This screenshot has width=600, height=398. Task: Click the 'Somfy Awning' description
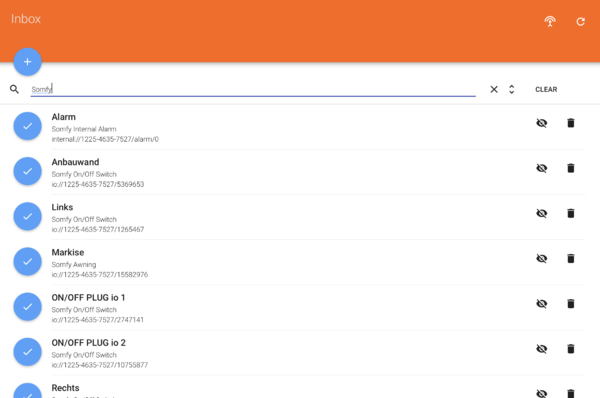(x=74, y=265)
